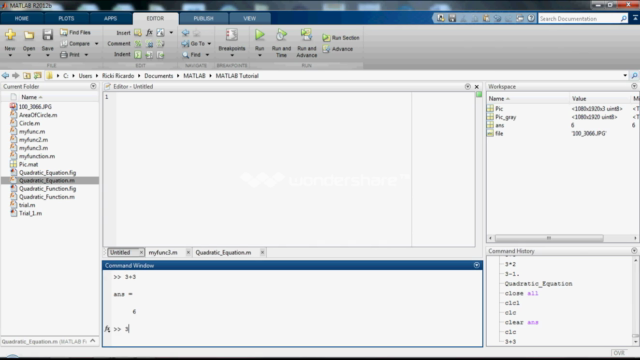Expand the Run dropdown arrow
640x360 pixels.
tap(260, 56)
